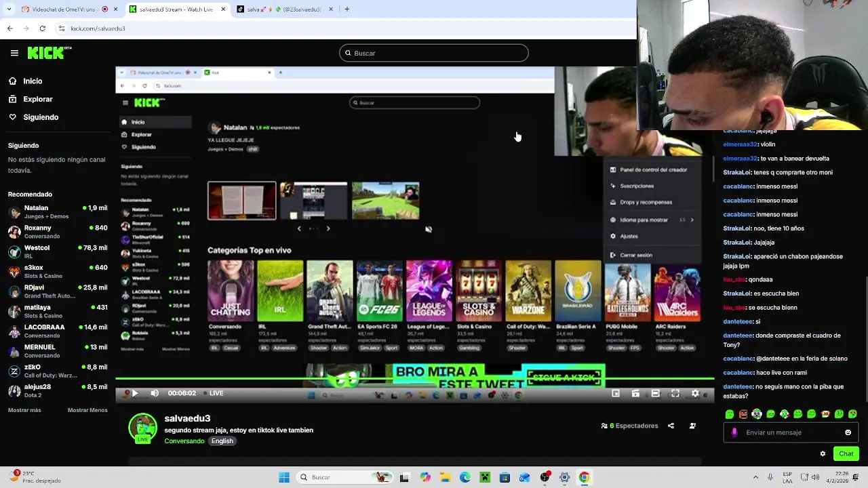Click the English language tag

point(222,441)
